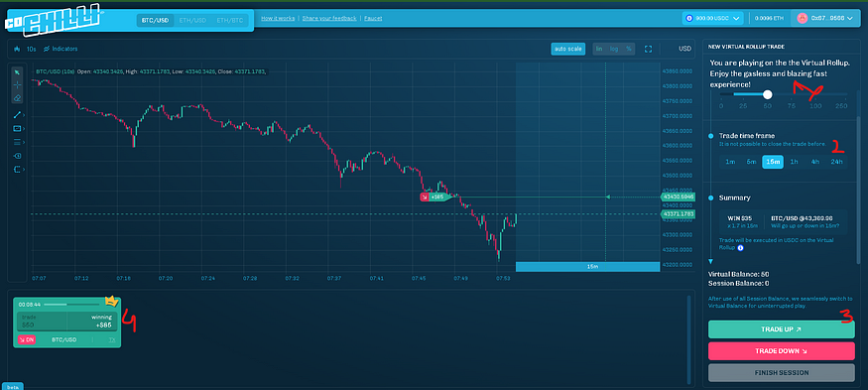Expand the line tool options chevron

coord(24,115)
